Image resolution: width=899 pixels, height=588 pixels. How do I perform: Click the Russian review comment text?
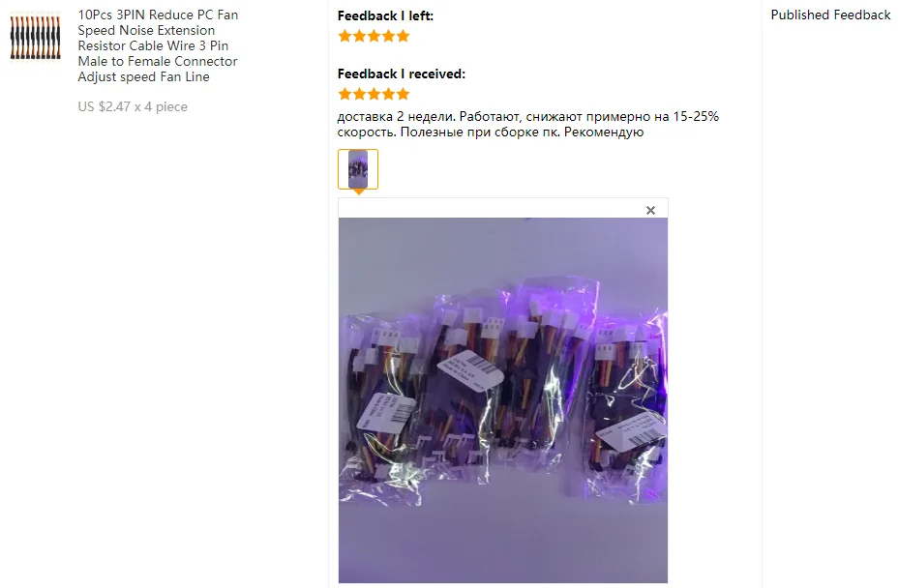coord(527,125)
